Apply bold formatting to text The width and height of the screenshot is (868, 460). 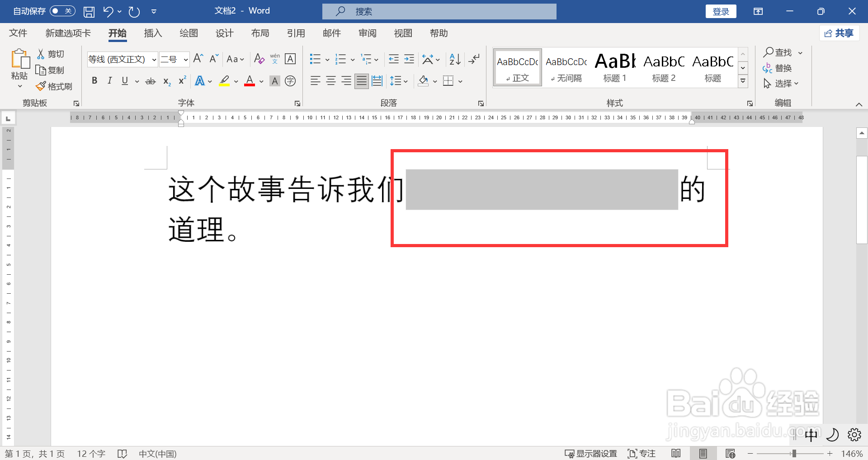click(x=94, y=80)
